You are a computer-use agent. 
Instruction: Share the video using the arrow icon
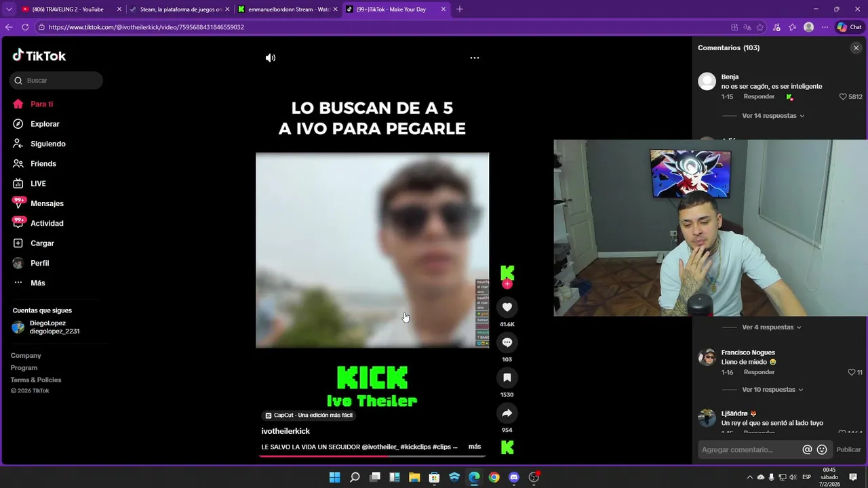click(507, 413)
